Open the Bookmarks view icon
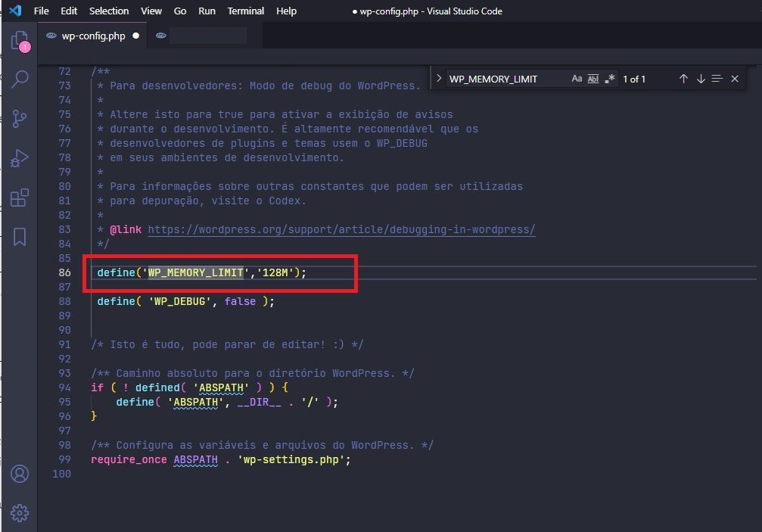This screenshot has width=762, height=532. click(x=20, y=237)
